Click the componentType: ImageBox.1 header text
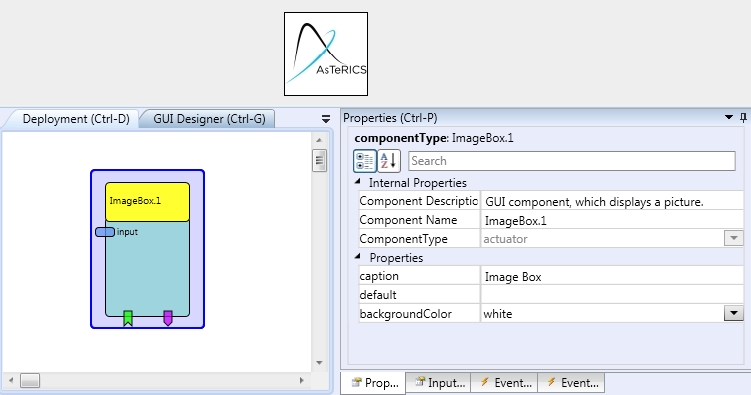751x395 pixels. point(434,138)
